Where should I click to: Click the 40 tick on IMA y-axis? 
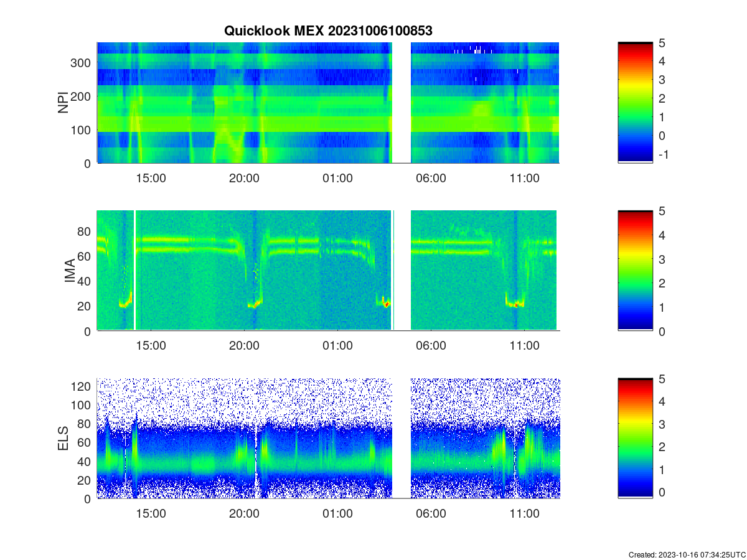[x=85, y=281]
